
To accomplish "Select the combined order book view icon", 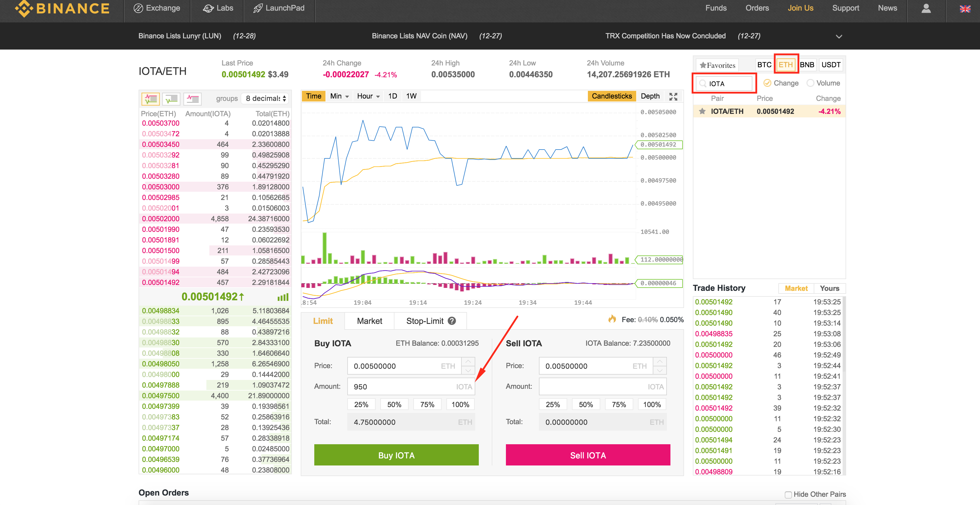I will [151, 99].
